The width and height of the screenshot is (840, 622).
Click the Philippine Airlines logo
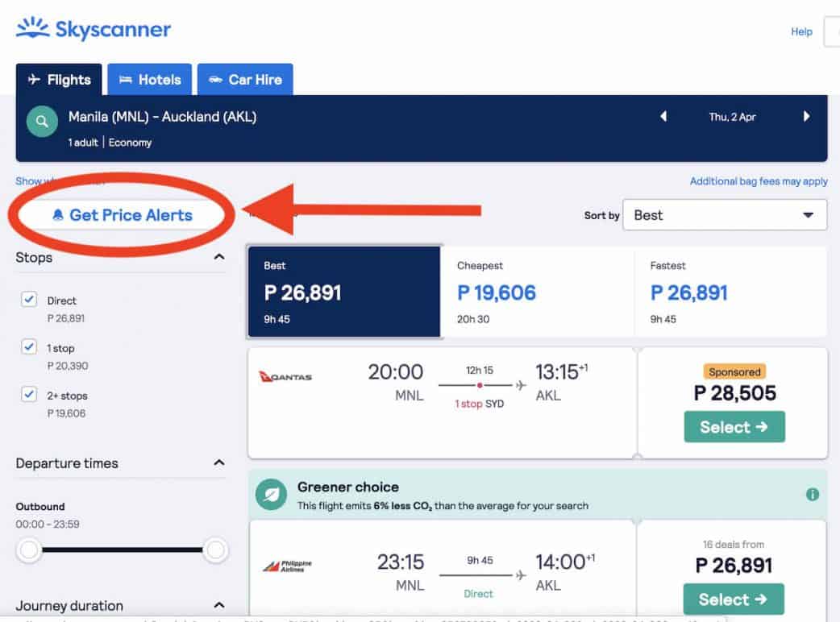pos(286,566)
